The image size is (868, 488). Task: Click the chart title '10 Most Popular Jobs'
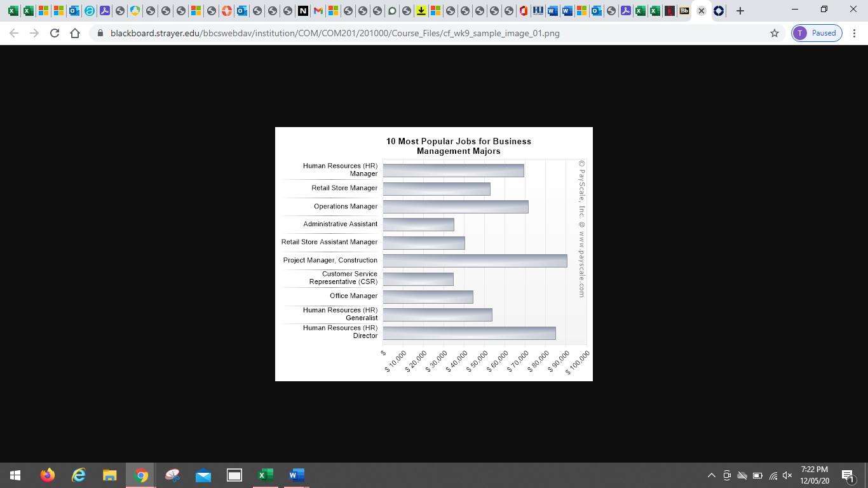click(x=459, y=146)
